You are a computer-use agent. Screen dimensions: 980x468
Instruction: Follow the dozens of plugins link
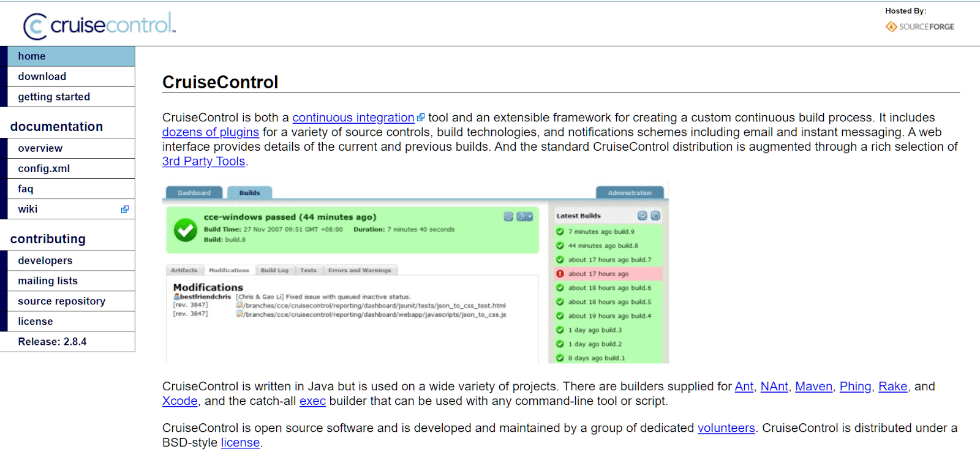click(x=211, y=132)
